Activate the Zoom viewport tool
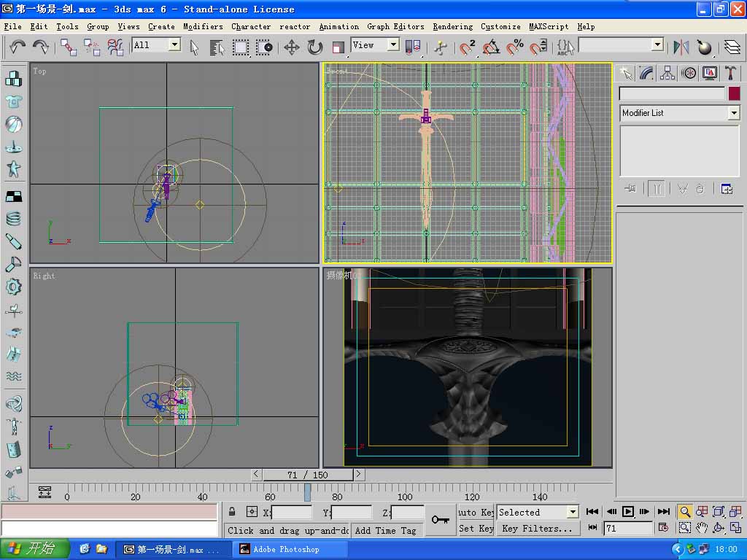747x560 pixels. click(684, 512)
